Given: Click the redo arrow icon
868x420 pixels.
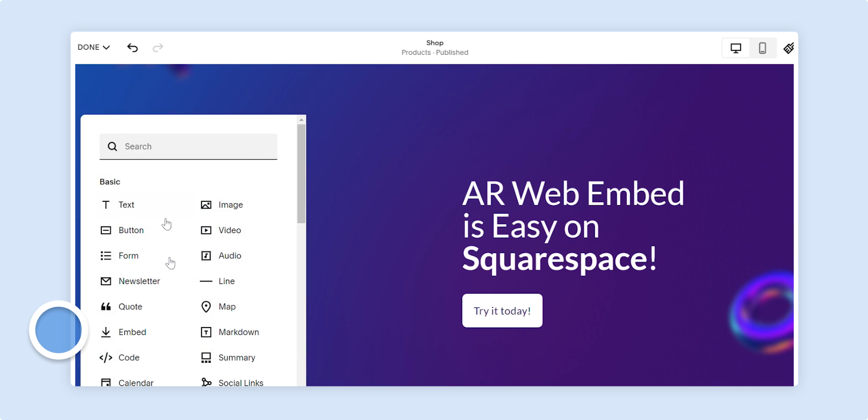Looking at the screenshot, I should pyautogui.click(x=158, y=48).
